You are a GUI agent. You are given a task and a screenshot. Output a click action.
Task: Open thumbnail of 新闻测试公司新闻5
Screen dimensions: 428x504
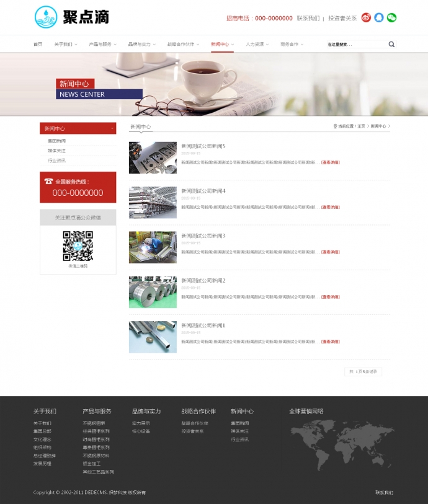tap(153, 157)
